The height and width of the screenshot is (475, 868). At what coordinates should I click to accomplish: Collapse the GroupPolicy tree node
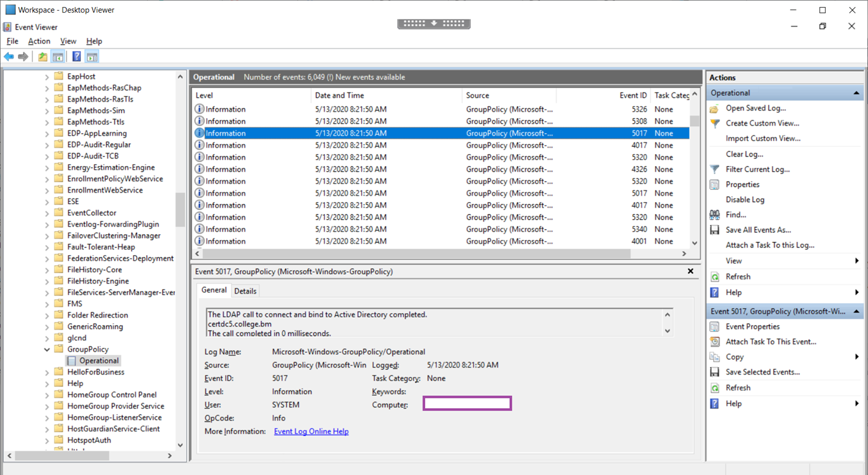tap(47, 349)
